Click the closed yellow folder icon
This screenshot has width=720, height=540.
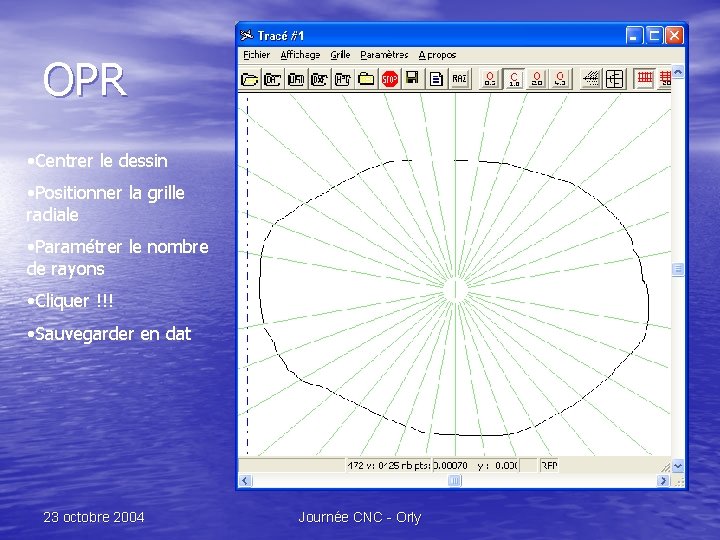pyautogui.click(x=366, y=79)
